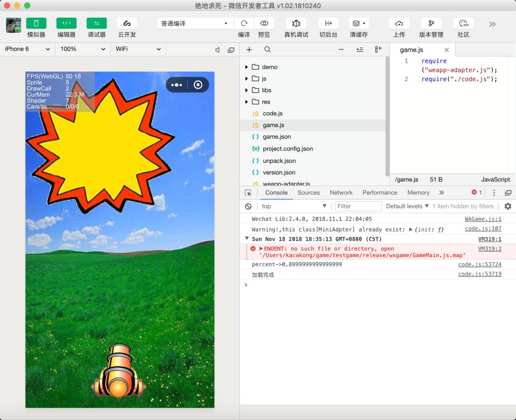Open the iPhone 6 device dropdown

(x=27, y=49)
